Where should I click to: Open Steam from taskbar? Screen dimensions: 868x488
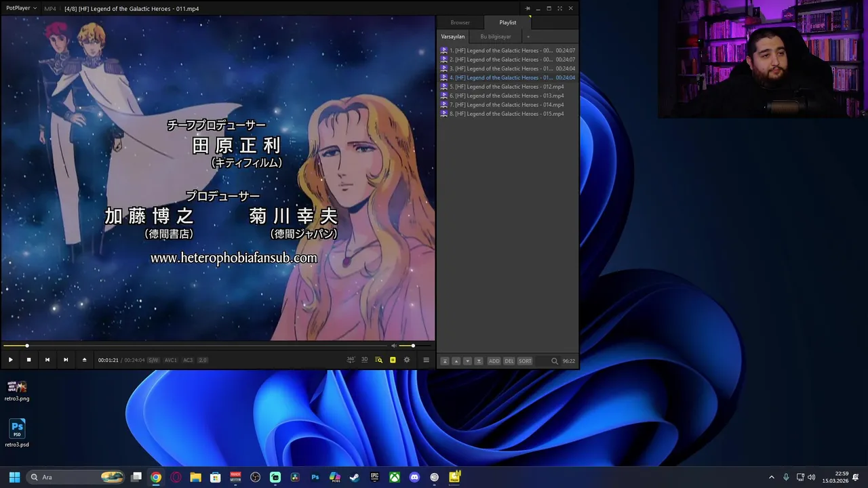tap(355, 477)
